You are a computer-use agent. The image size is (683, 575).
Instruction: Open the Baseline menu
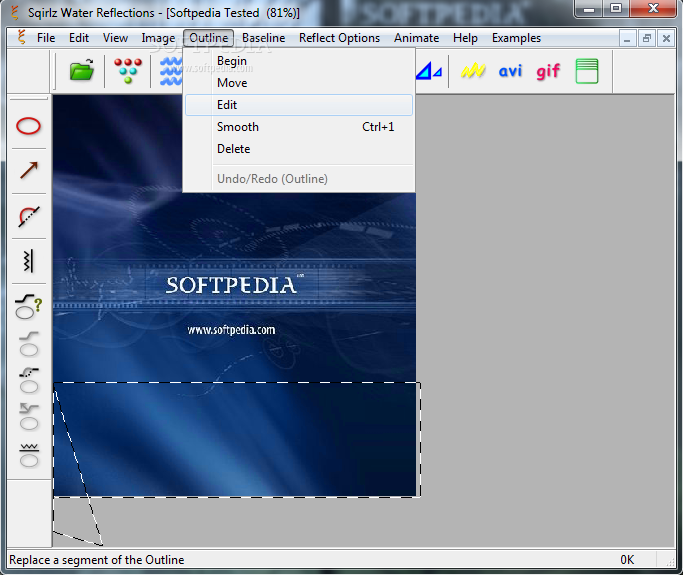(264, 38)
